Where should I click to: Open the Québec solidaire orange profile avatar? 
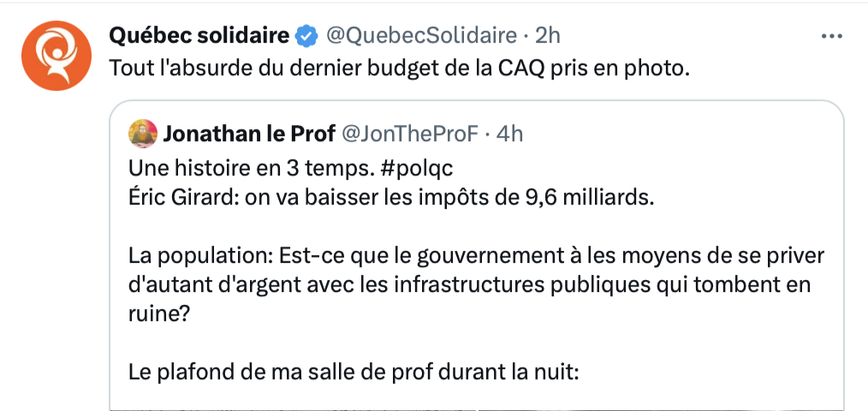point(56,56)
